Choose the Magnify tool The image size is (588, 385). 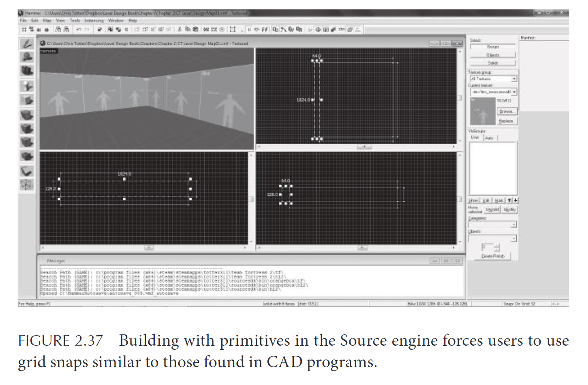click(x=27, y=57)
